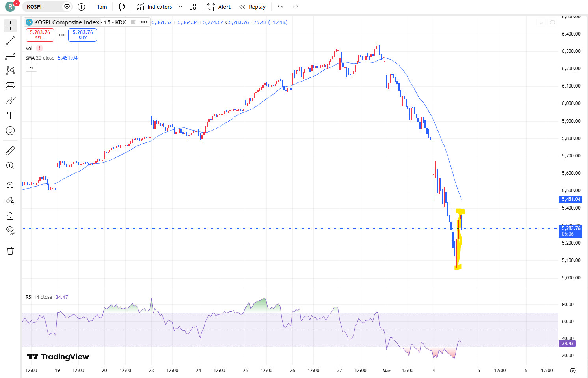Click the 23 date on time axis

pos(151,371)
